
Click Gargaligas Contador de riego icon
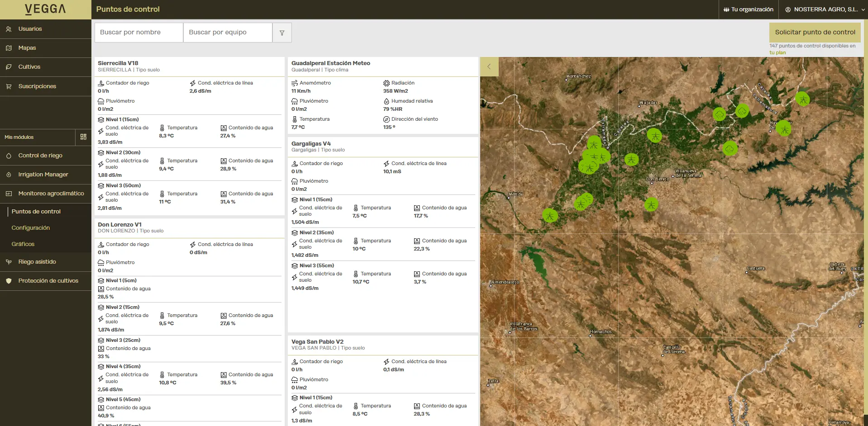click(295, 164)
